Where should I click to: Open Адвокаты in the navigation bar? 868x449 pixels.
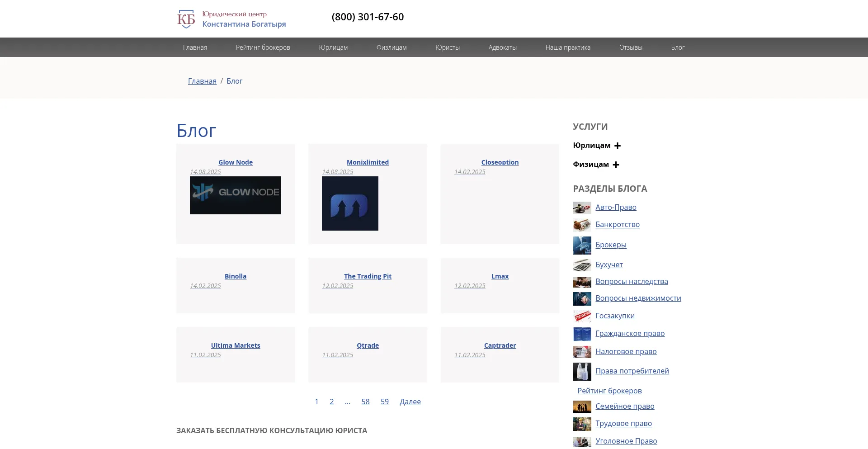pos(502,47)
